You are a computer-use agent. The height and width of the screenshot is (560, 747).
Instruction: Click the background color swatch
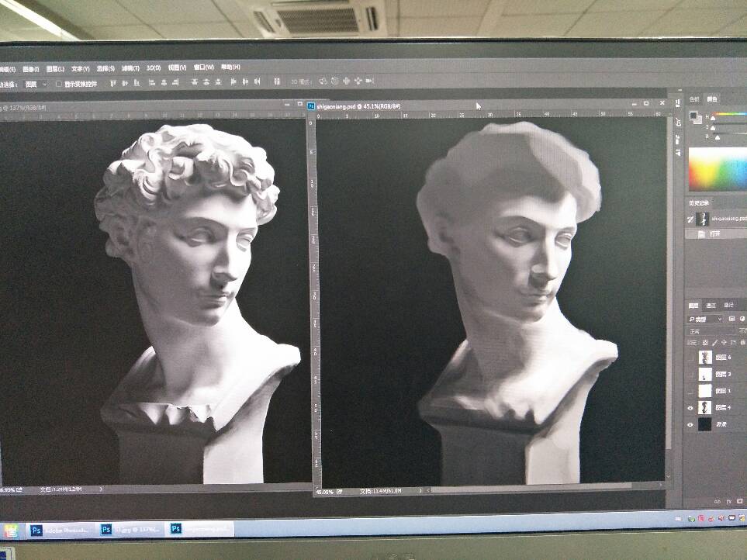[x=699, y=122]
